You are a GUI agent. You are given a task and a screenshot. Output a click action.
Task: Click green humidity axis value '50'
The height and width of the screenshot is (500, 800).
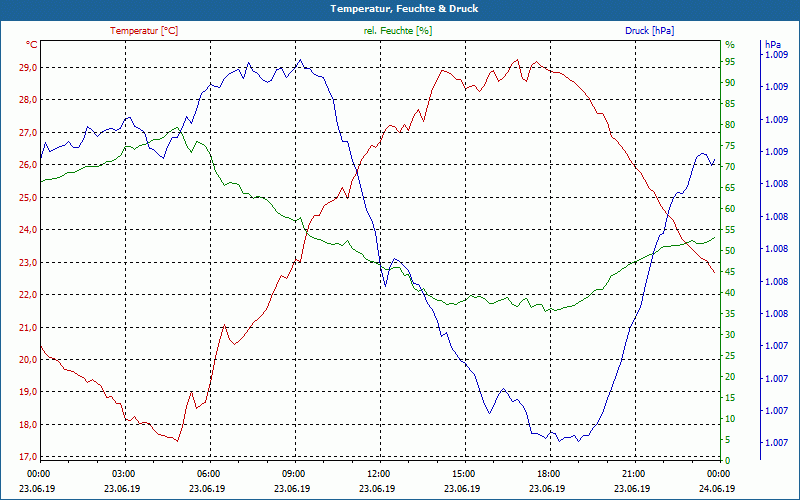[x=730, y=251]
